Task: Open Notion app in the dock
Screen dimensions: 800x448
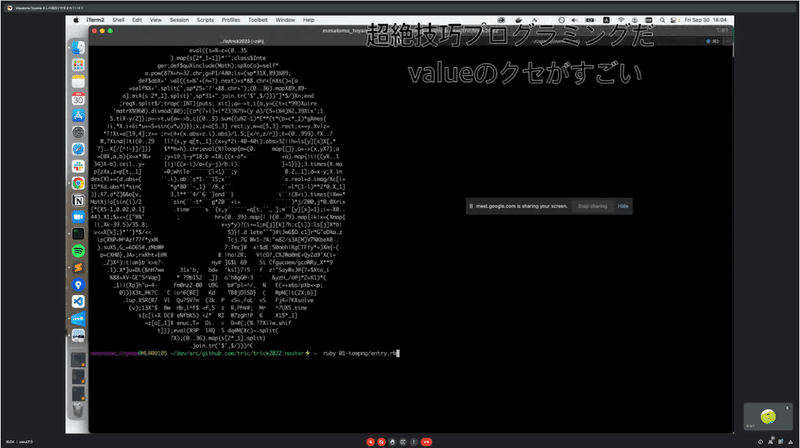Action: (78, 200)
